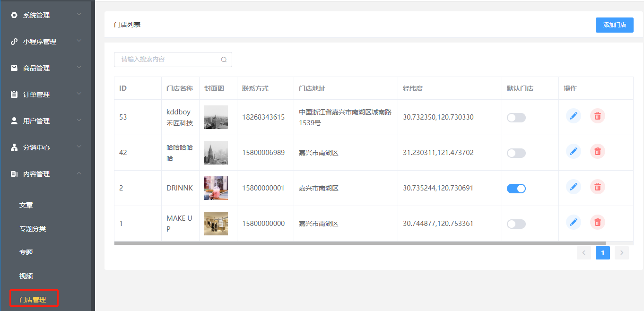Screen dimensions: 644x311
Task: Click store name DRINNK
Action: click(180, 188)
